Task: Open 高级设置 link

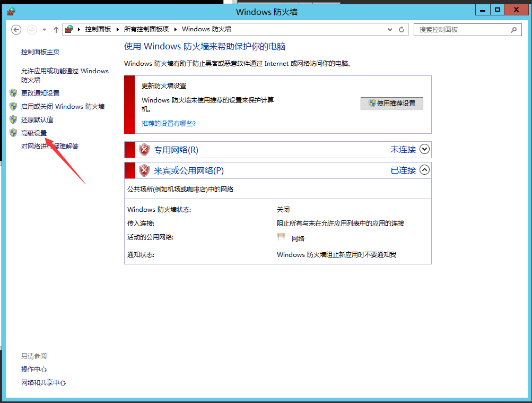Action: point(34,133)
